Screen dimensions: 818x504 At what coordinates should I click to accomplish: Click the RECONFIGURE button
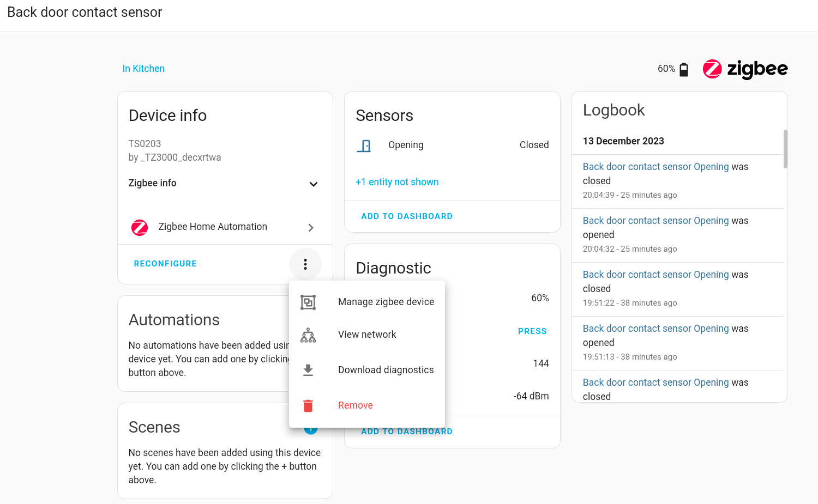(165, 263)
